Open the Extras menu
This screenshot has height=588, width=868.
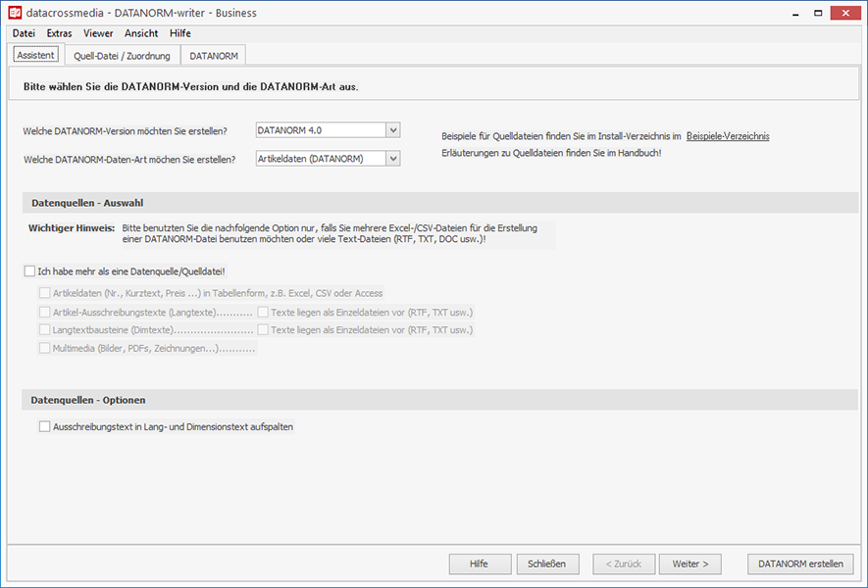[x=59, y=33]
